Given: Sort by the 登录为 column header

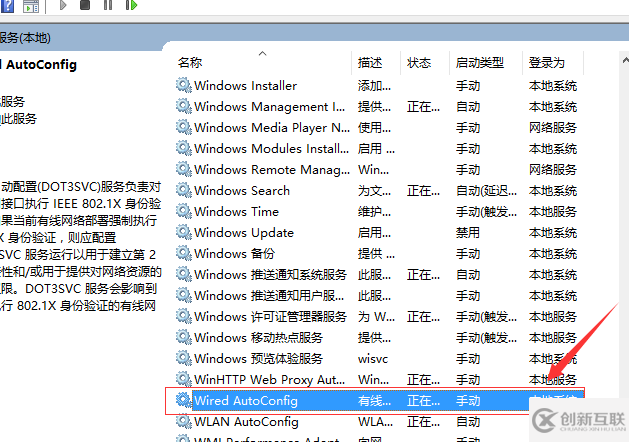Looking at the screenshot, I should (546, 63).
